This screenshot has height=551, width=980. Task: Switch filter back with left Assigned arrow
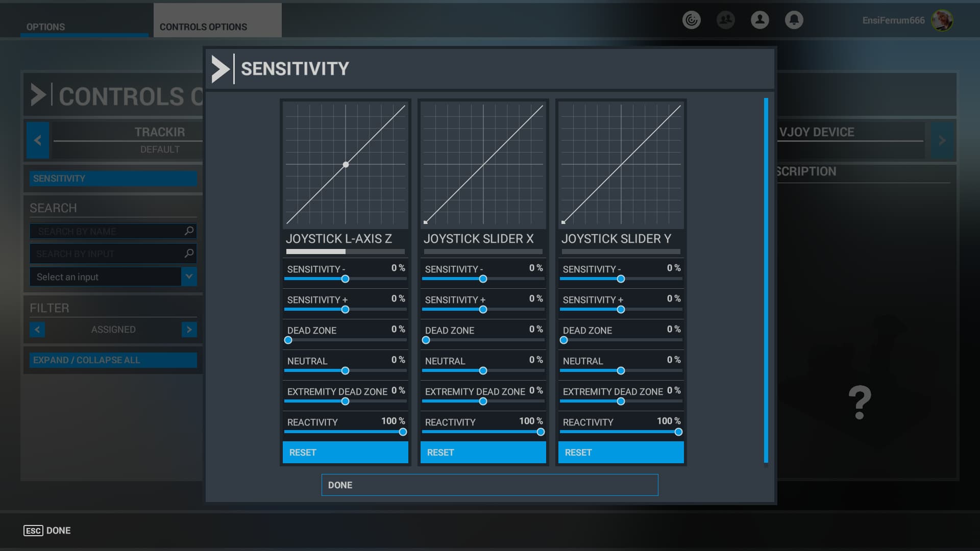[x=37, y=330]
